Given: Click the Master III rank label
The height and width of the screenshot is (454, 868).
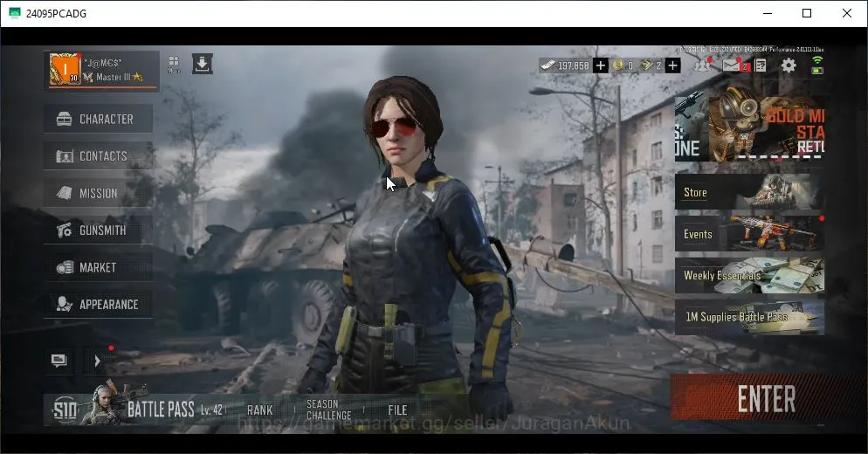Looking at the screenshot, I should point(113,77).
